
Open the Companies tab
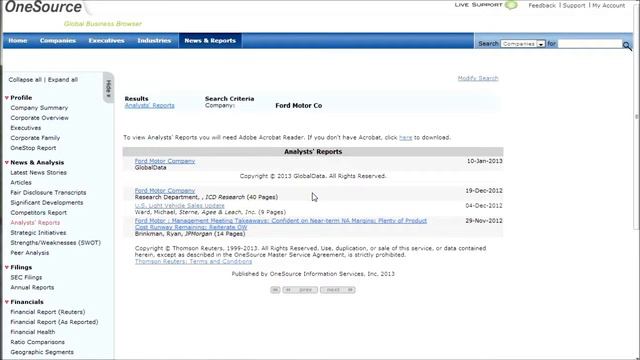[58, 40]
